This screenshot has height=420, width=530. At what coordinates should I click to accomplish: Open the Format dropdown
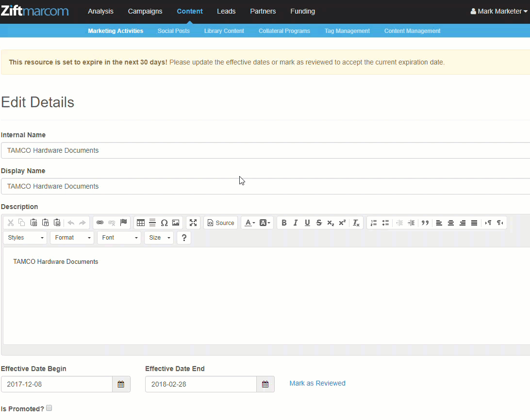(x=72, y=238)
